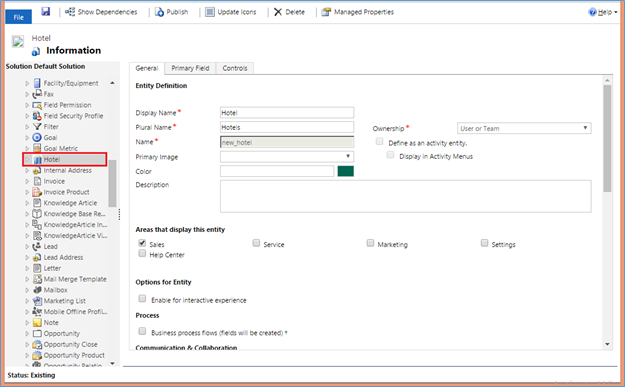Expand the Opportunity tree node

click(x=27, y=334)
